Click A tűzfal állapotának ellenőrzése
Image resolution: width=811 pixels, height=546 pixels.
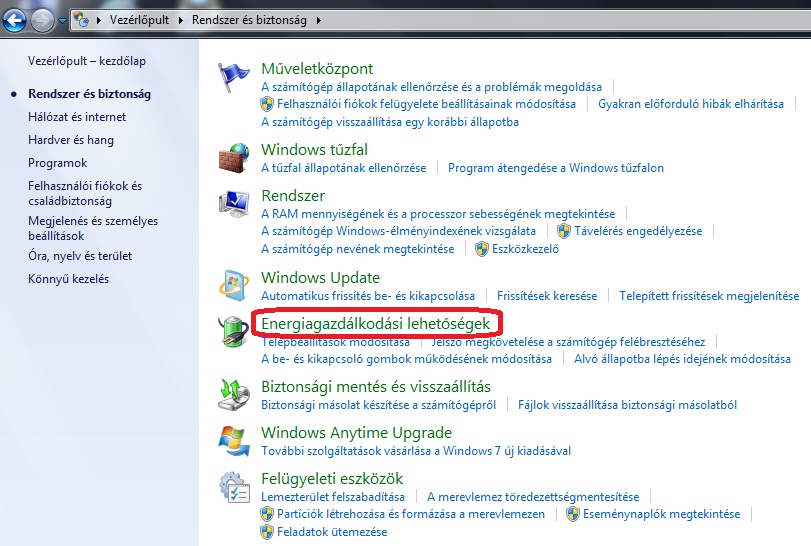tap(344, 168)
